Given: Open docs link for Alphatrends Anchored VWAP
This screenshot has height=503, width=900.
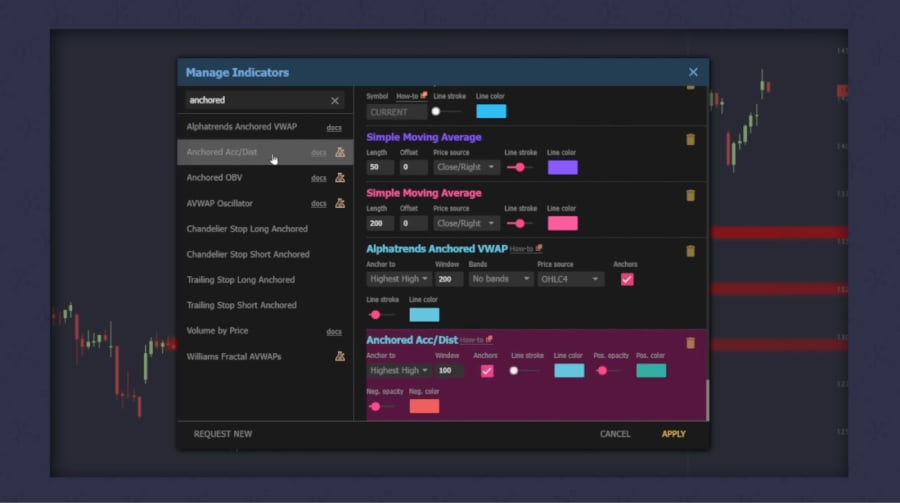Looking at the screenshot, I should (x=334, y=128).
